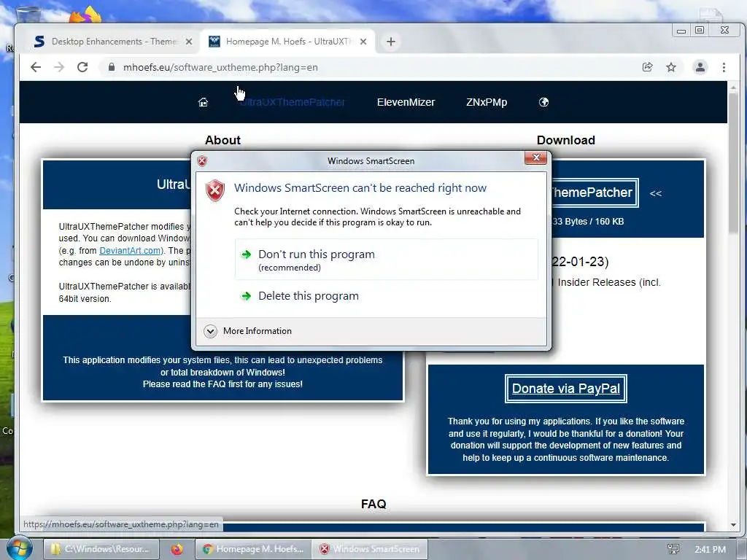Switch to the C:\Windows\Resour... taskbar item
The width and height of the screenshot is (747, 560).
[101, 549]
